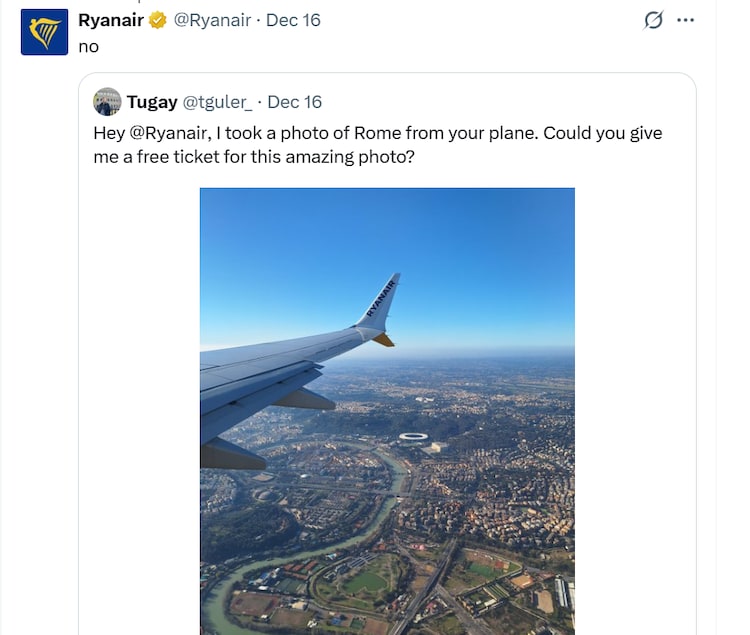Click the gold verified badge beside Ryanair
750x635 pixels.
[x=158, y=20]
